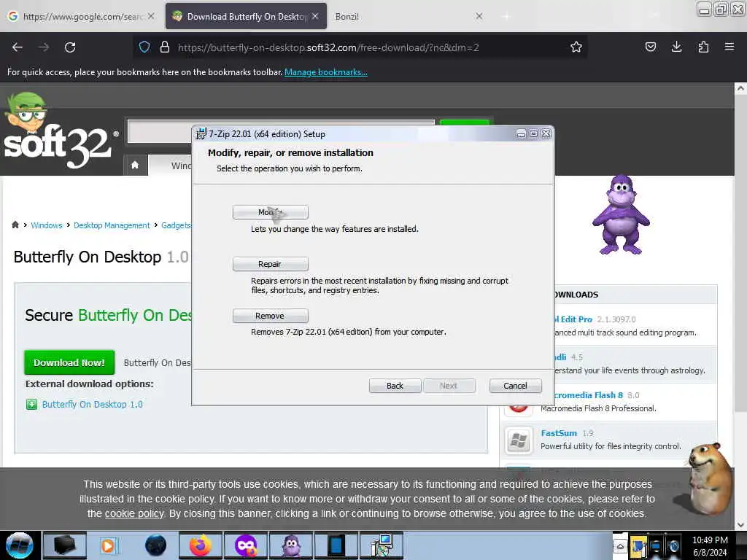Click the green download arrow icon
This screenshot has height=560, width=747.
click(31, 405)
